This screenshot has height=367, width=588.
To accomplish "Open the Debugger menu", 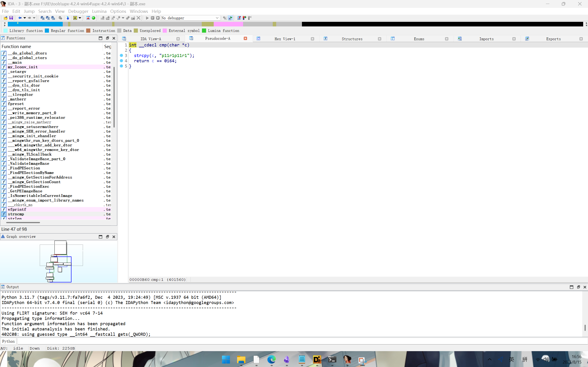I will (78, 11).
